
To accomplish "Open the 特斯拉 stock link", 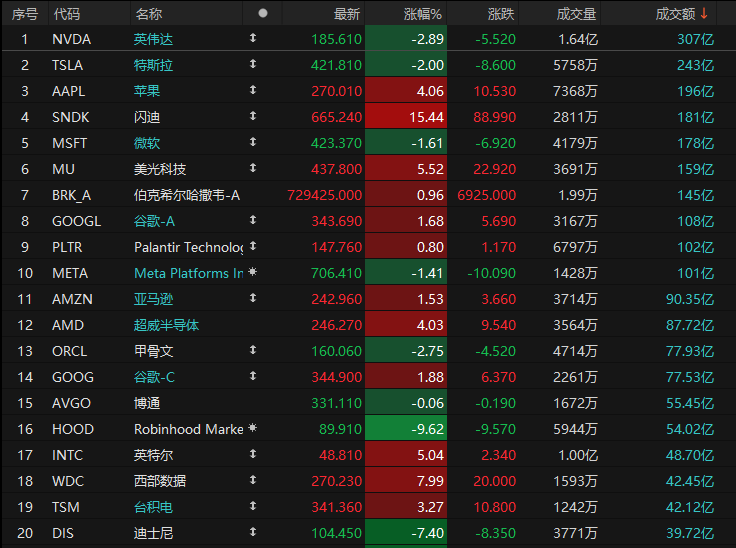I will [153, 65].
